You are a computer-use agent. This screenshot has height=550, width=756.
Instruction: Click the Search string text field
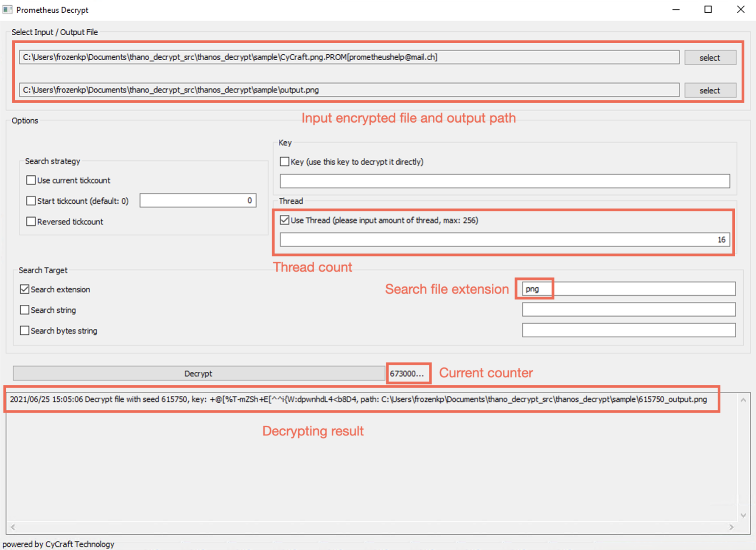pyautogui.click(x=629, y=309)
